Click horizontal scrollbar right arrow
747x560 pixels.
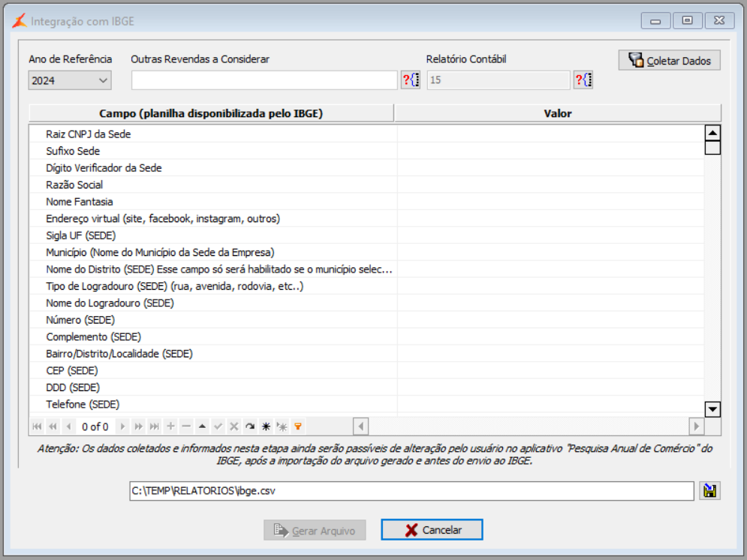click(697, 426)
